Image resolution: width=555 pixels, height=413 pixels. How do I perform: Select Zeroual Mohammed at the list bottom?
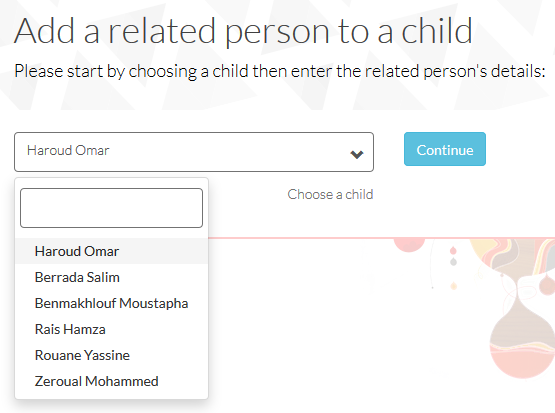pyautogui.click(x=111, y=381)
